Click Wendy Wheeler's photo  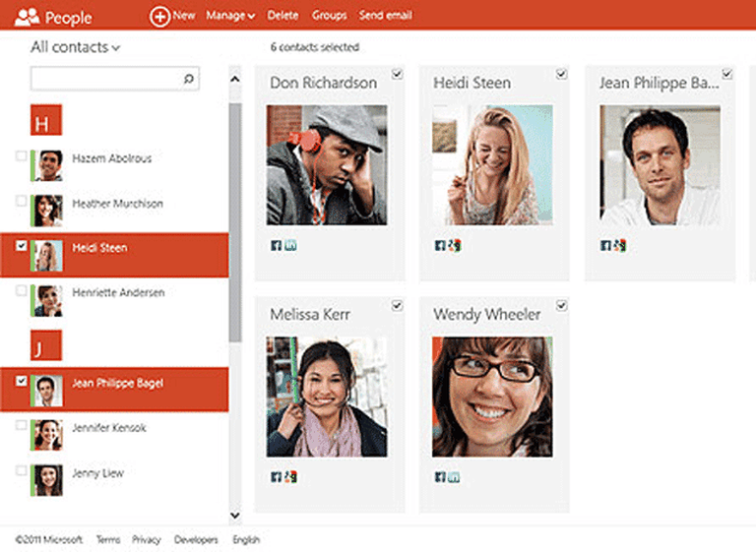[x=492, y=397]
